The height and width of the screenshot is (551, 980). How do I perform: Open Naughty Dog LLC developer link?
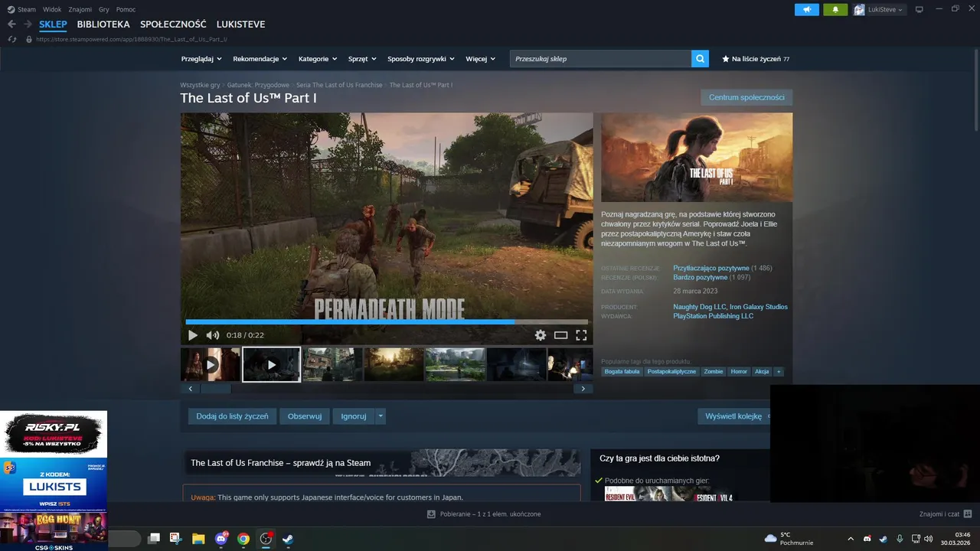[x=700, y=307]
